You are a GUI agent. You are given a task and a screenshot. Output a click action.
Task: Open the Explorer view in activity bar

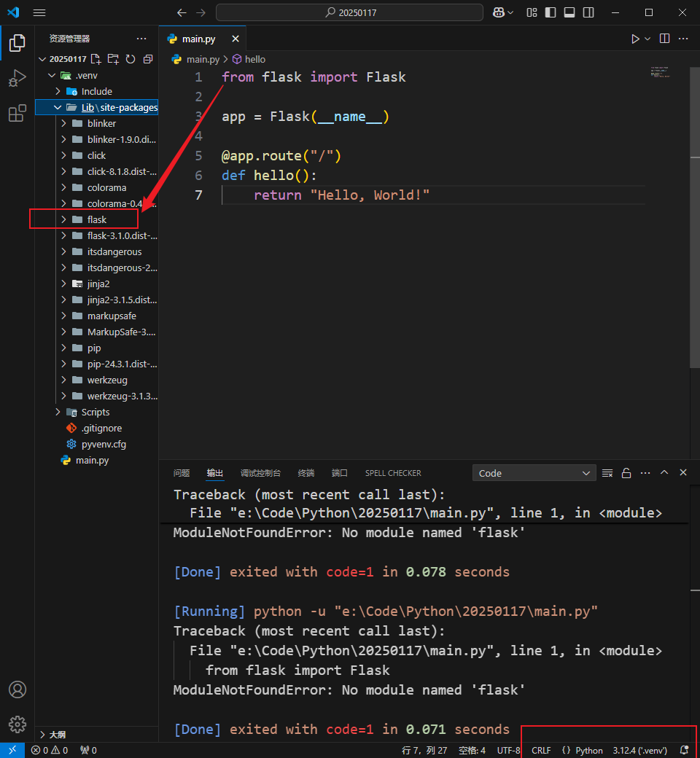tap(17, 43)
